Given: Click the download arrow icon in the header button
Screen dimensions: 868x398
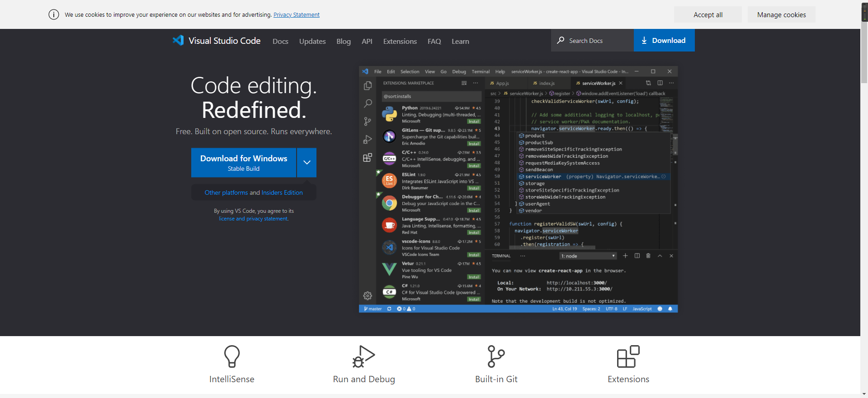Looking at the screenshot, I should point(644,41).
